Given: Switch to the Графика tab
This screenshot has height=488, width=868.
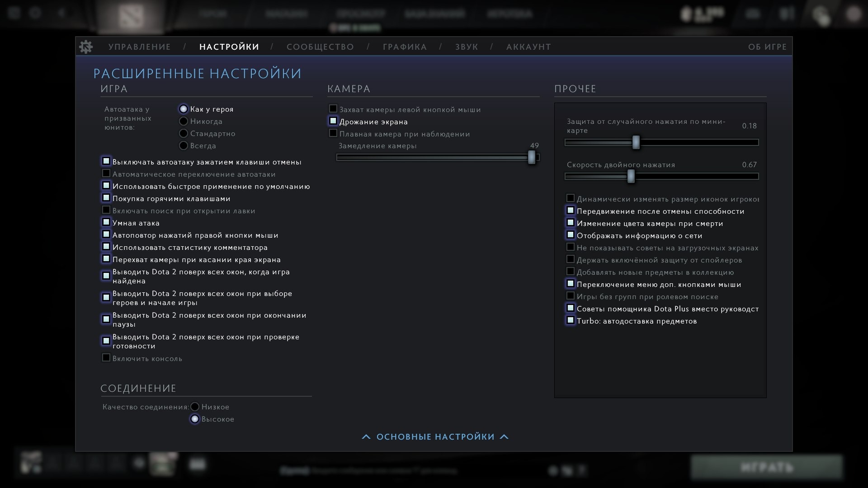Looking at the screenshot, I should (405, 47).
